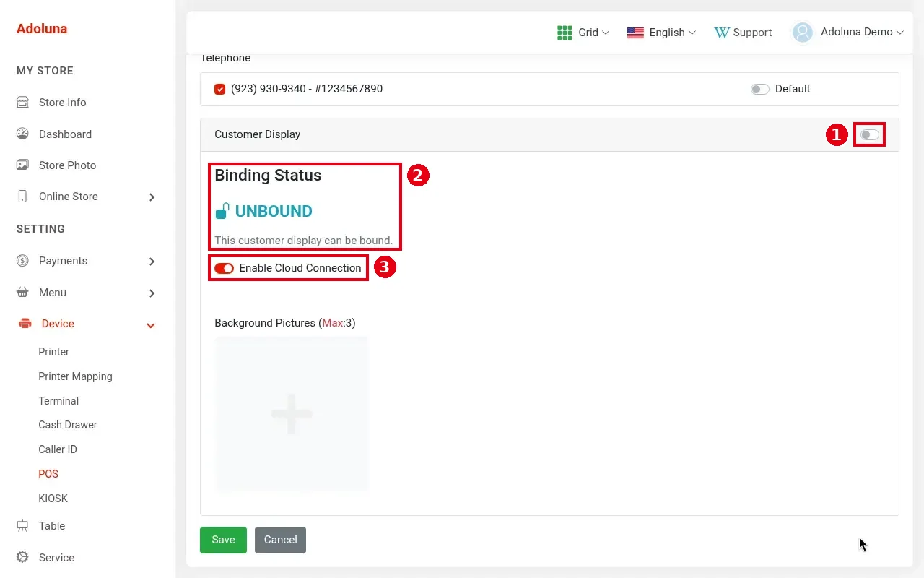The image size is (924, 578).
Task: Select POS in the Device submenu
Action: 48,474
